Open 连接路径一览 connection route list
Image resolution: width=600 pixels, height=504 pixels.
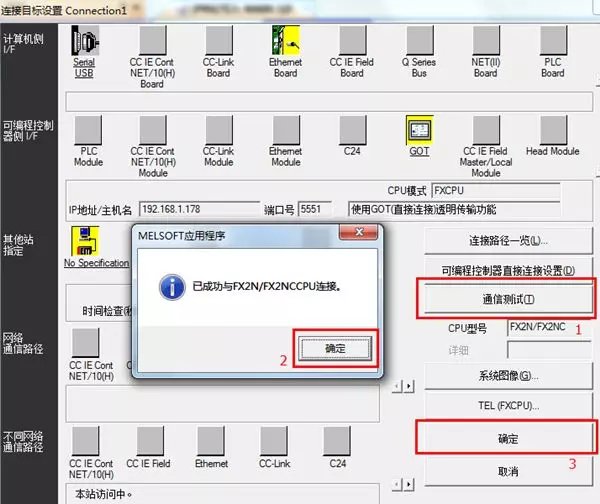(508, 241)
